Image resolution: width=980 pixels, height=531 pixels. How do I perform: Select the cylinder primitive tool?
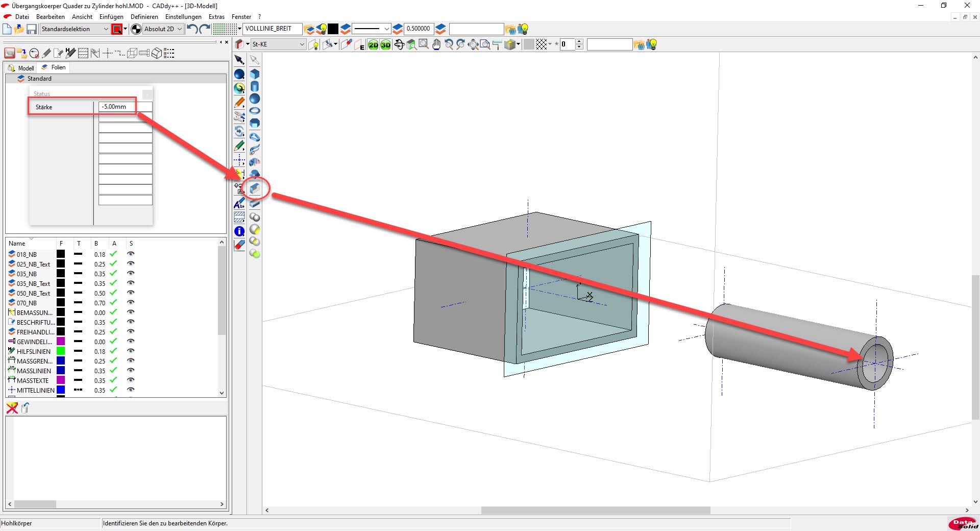pos(255,86)
